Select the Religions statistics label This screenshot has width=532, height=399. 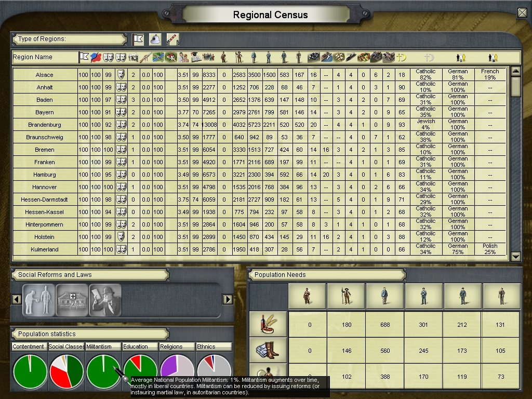point(177,347)
